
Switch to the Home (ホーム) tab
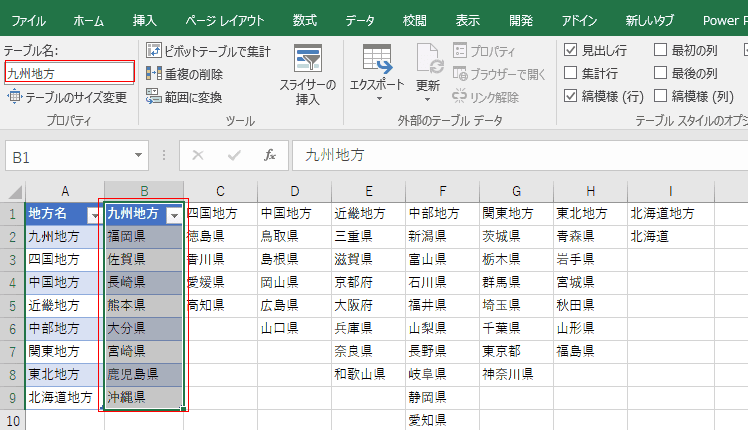(88, 21)
